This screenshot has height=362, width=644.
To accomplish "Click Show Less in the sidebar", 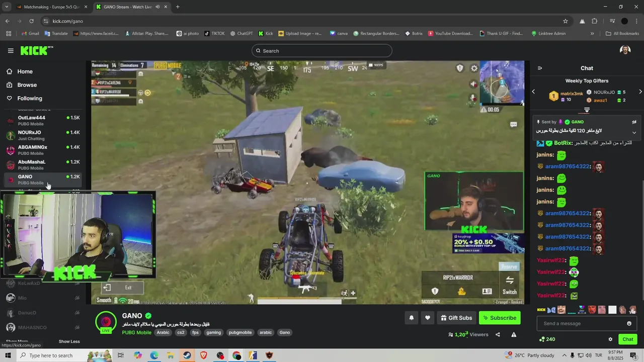I will [69, 341].
